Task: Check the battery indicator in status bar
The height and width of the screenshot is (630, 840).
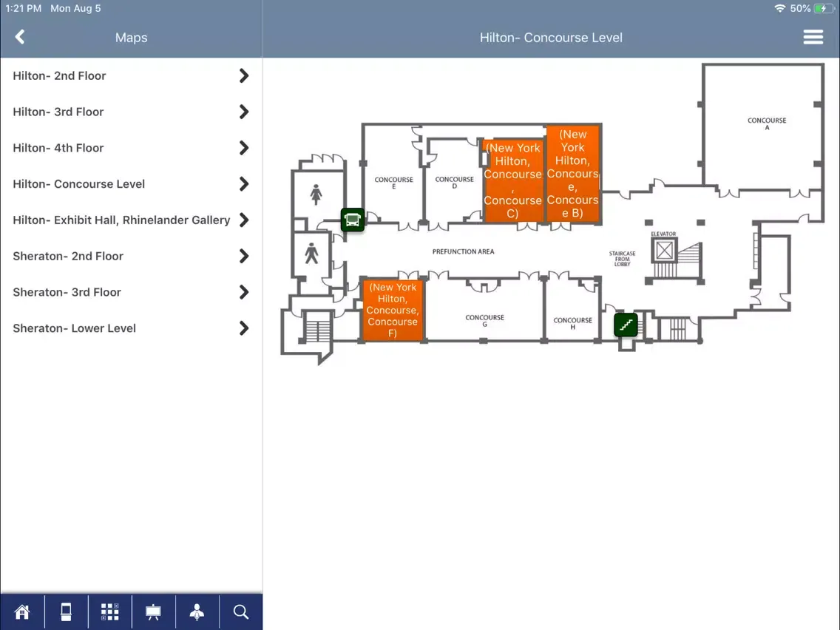Action: coord(824,9)
